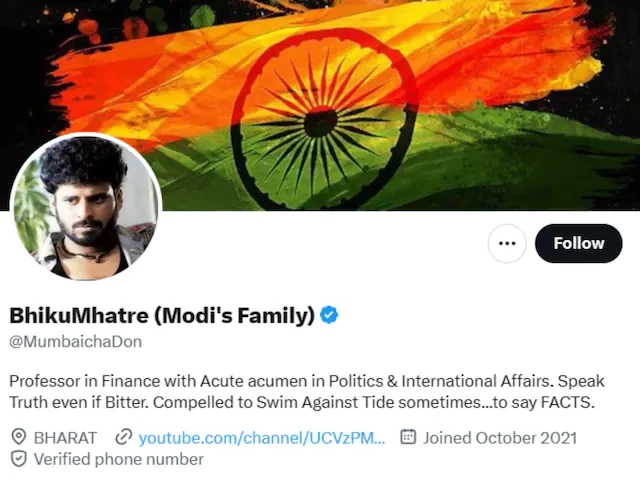Click the BHARAT location text
Screen dimensions: 640x480
pyautogui.click(x=65, y=437)
